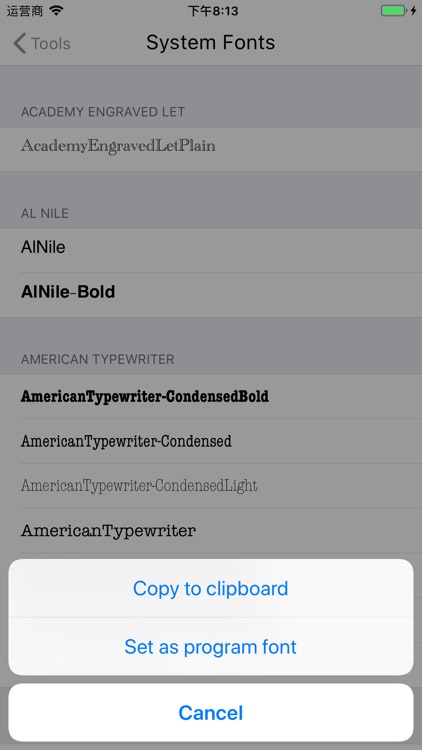422x750 pixels.
Task: Tap the back chevron icon
Action: [x=20, y=43]
